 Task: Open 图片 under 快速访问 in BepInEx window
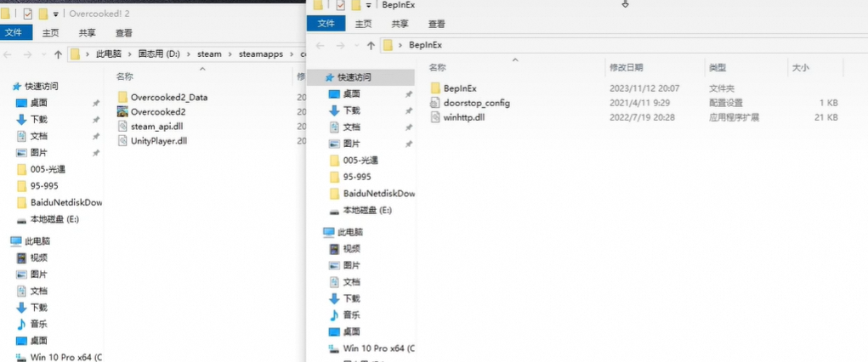[351, 144]
